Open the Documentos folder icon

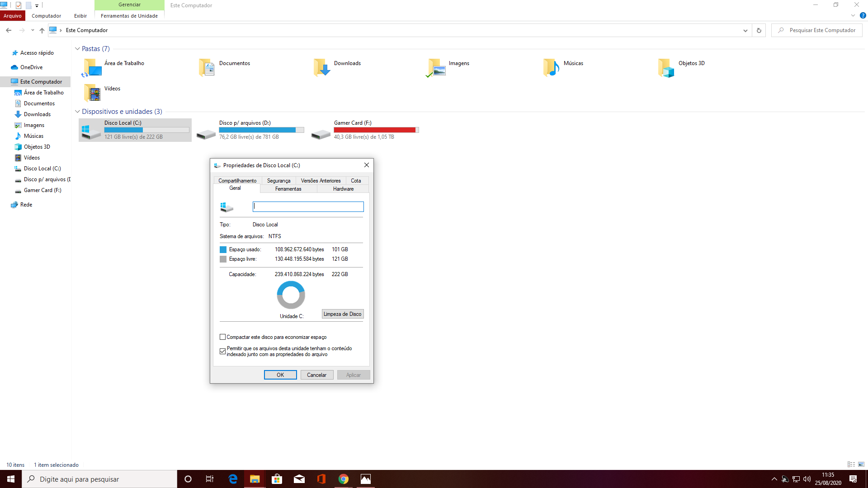point(207,68)
